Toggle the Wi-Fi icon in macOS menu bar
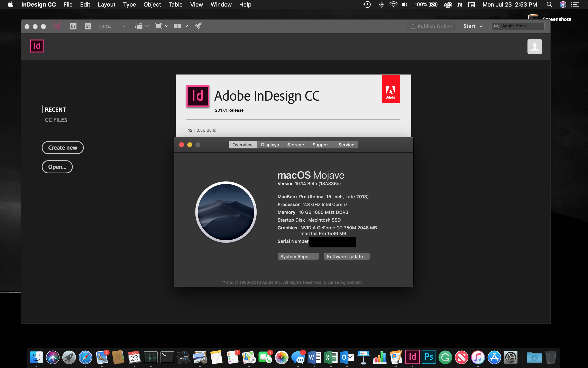The image size is (588, 368). [x=391, y=5]
